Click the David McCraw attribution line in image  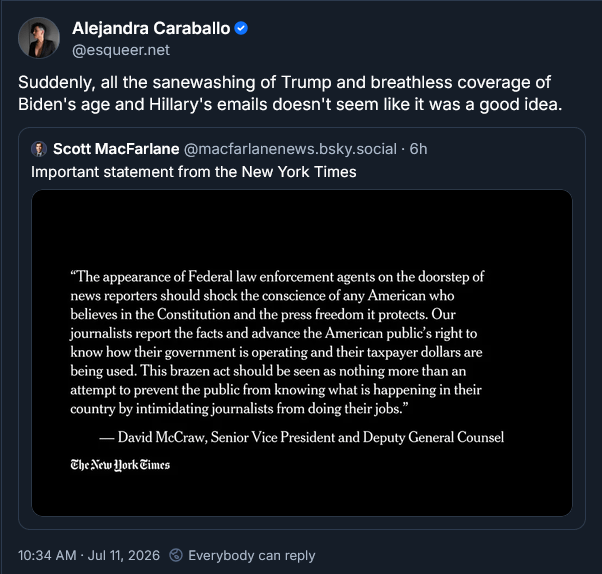(x=301, y=437)
